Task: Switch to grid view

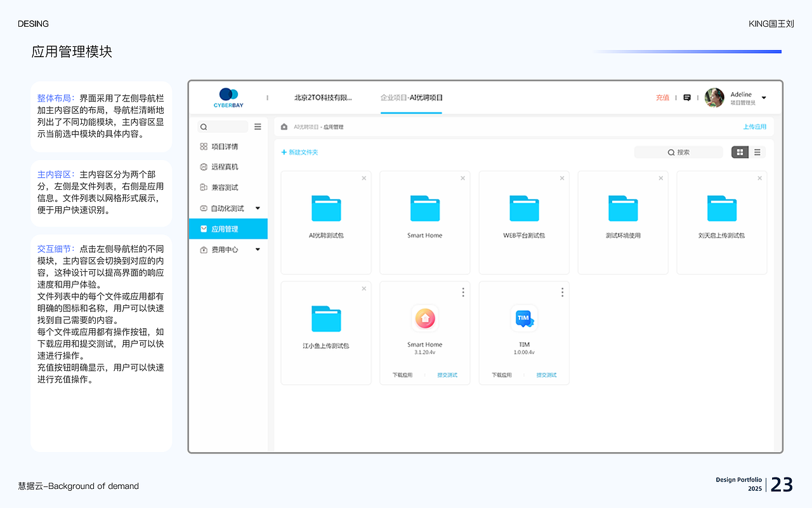Action: click(x=740, y=152)
